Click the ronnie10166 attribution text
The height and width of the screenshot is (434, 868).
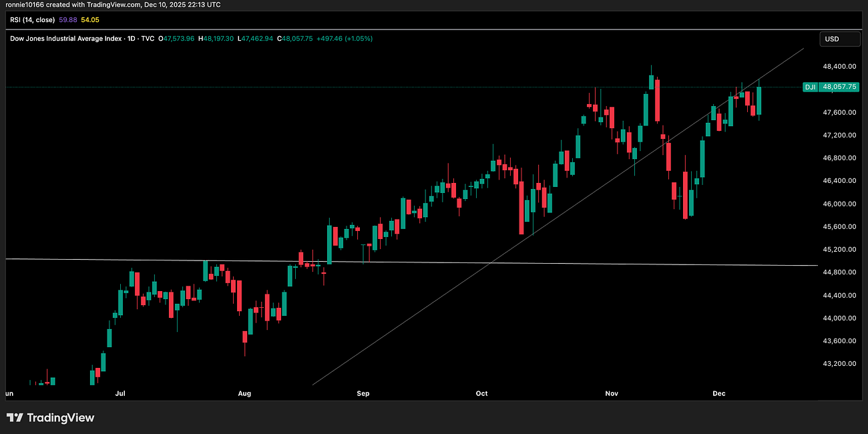tap(25, 5)
